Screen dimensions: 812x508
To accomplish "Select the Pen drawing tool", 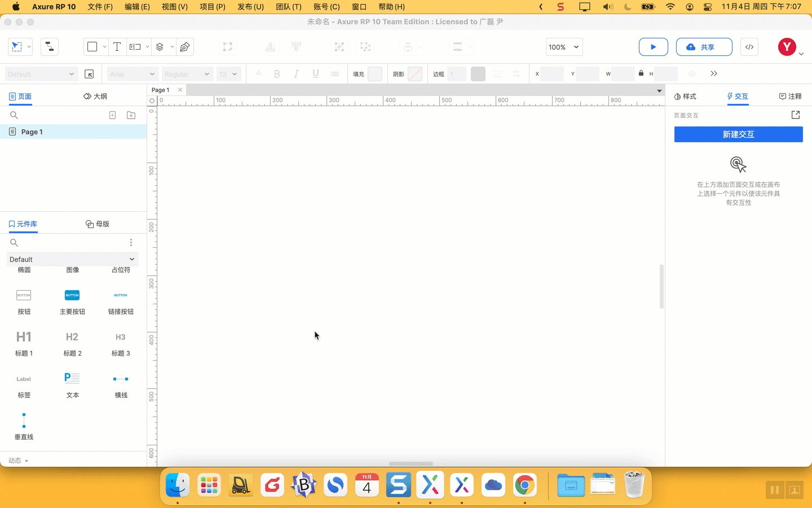I will click(x=185, y=47).
